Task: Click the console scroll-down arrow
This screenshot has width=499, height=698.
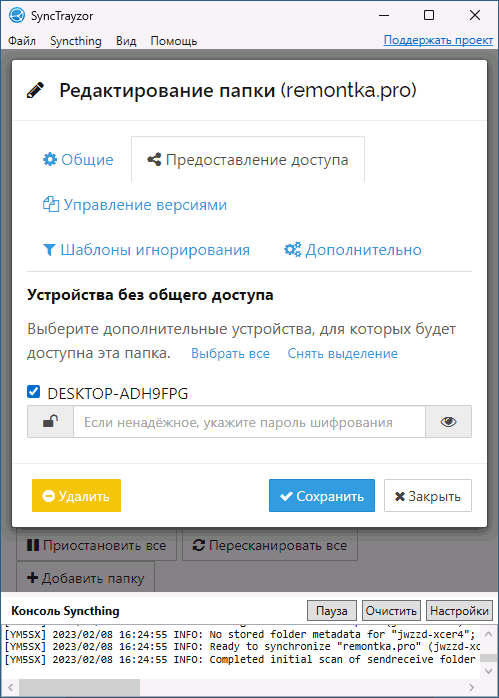Action: click(488, 671)
